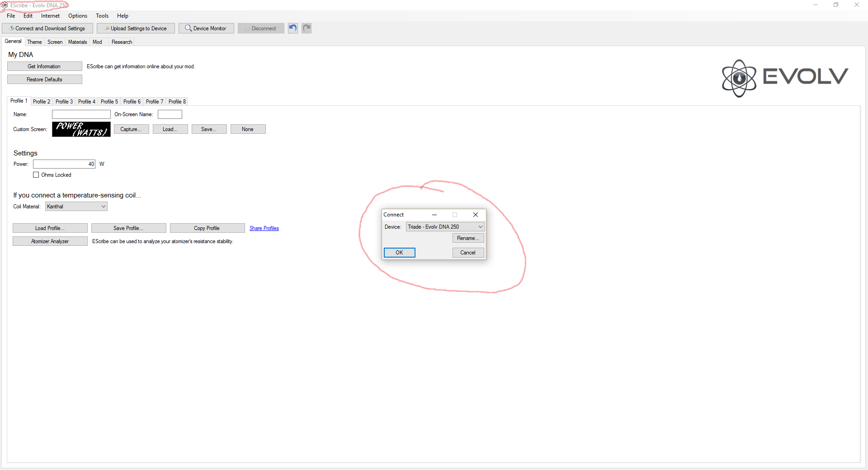Open the Tools menu
This screenshot has height=470, width=868.
(x=102, y=16)
